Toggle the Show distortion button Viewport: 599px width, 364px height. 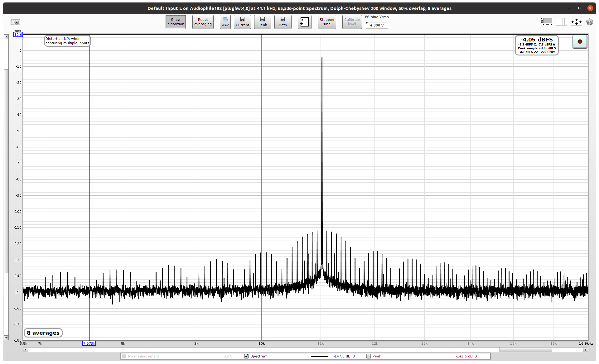click(176, 22)
